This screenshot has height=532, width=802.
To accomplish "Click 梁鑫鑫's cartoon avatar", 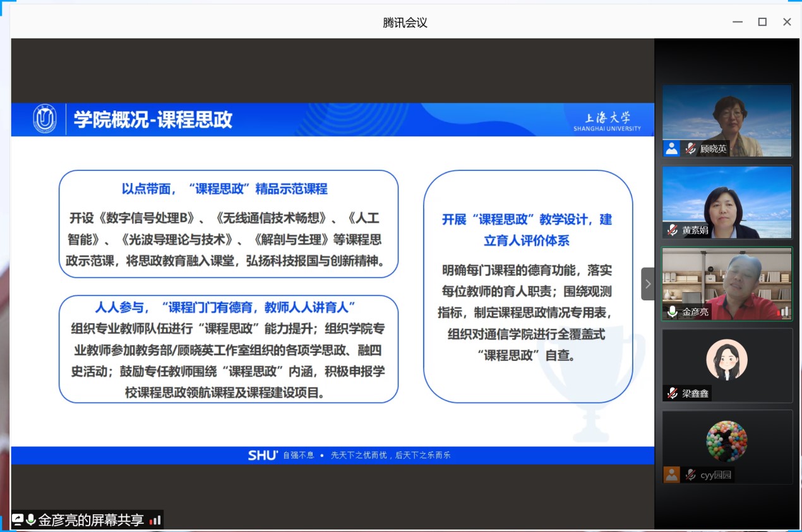I will pos(726,360).
